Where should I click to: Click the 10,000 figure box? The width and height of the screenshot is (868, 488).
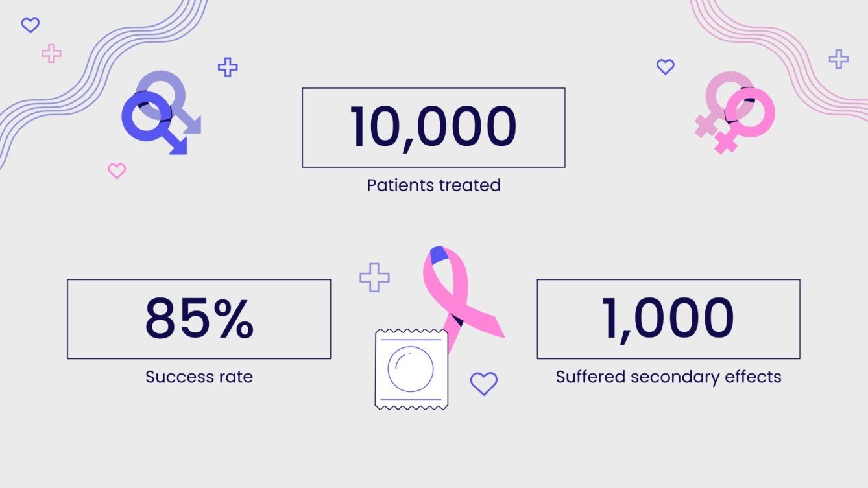(433, 128)
